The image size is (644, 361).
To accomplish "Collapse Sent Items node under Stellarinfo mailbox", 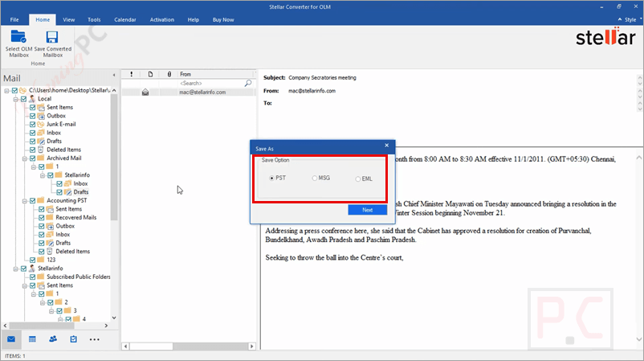I will 25,285.
